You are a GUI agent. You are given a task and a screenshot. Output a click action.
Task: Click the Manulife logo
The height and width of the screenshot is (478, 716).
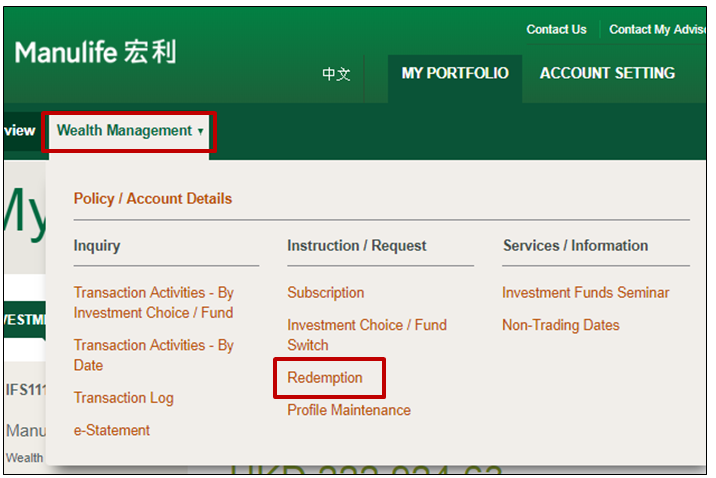pos(95,52)
